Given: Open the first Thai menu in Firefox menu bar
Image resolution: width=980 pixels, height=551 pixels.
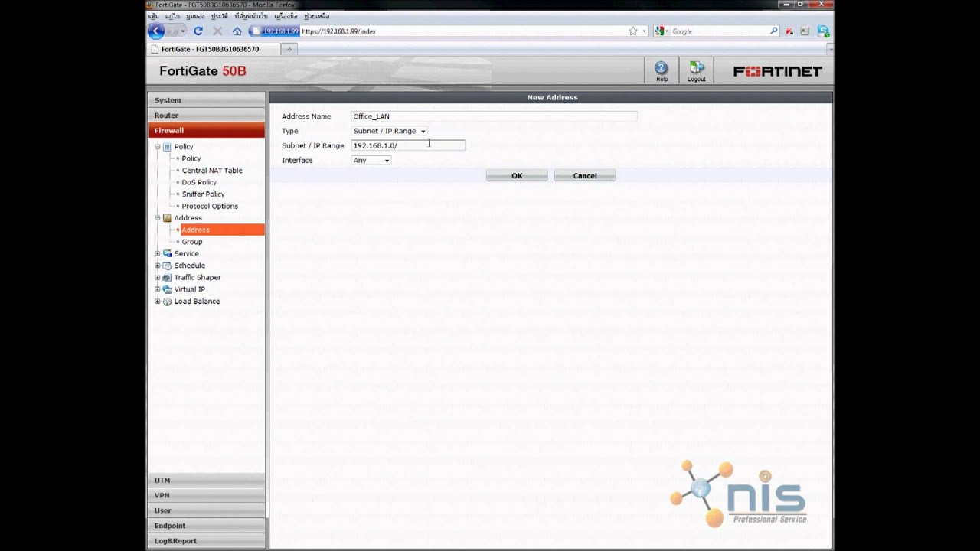Looking at the screenshot, I should [x=153, y=16].
